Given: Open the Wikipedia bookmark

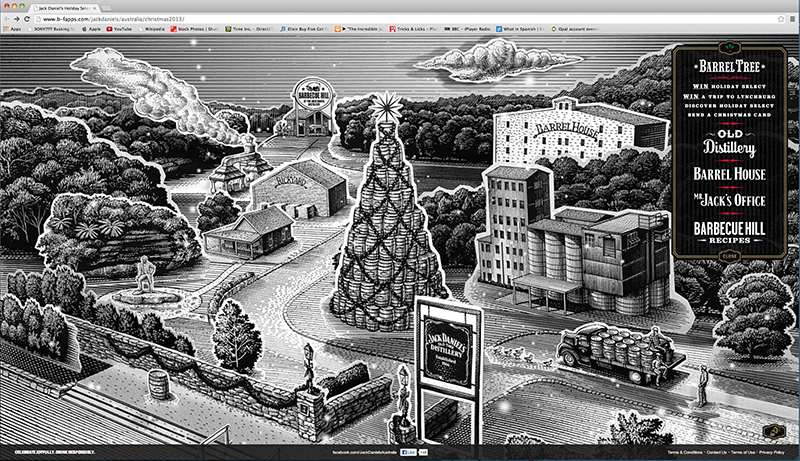Looking at the screenshot, I should [x=152, y=29].
